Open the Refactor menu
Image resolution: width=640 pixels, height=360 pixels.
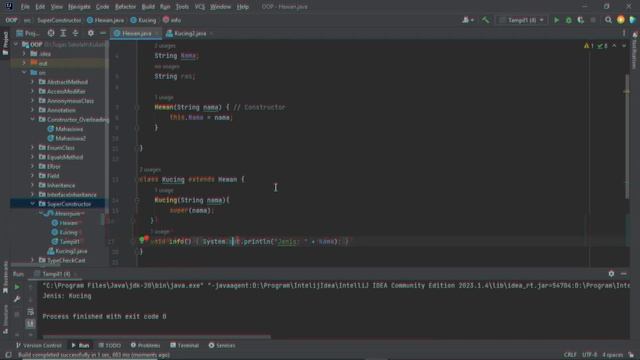[125, 7]
